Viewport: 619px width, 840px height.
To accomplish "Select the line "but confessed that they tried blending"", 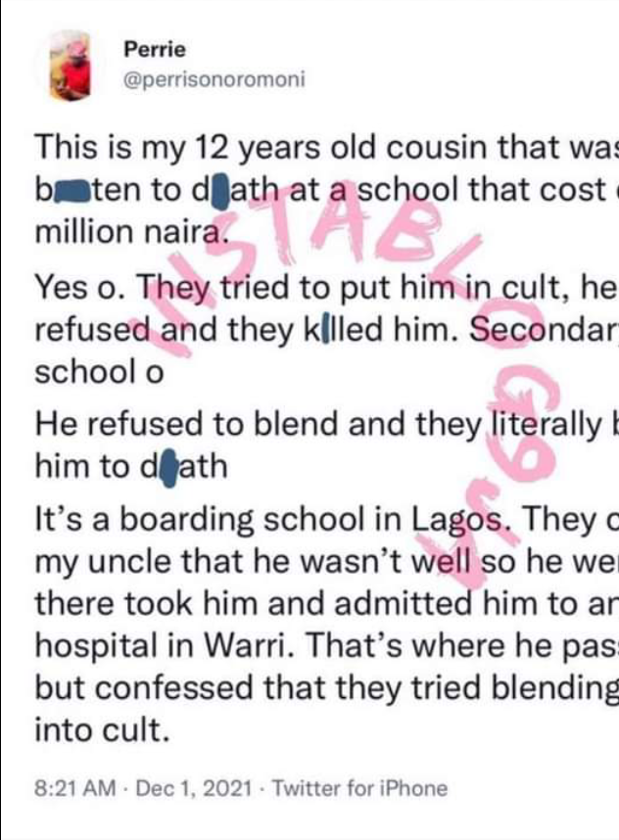I will pos(327,688).
